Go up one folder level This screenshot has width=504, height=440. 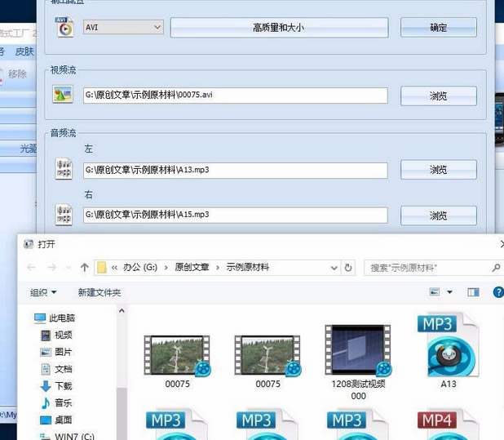click(x=85, y=267)
